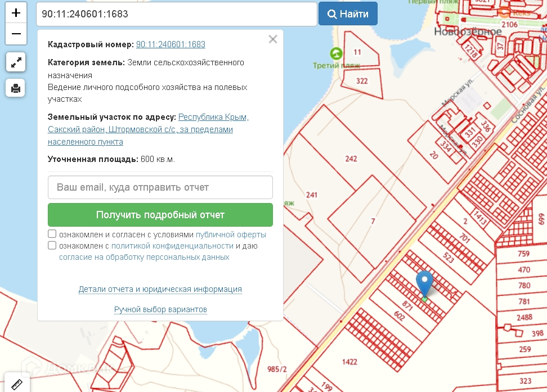
Task: Toggle fullscreen map view icon
Action: tap(16, 62)
